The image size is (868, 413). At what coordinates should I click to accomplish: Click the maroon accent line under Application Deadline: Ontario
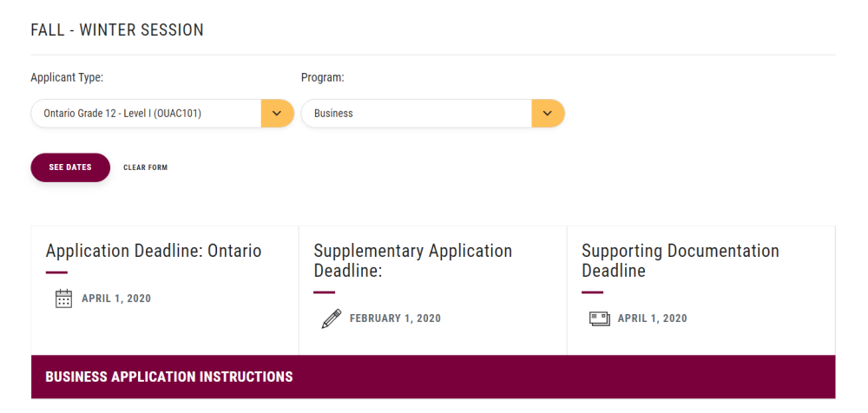[x=56, y=273]
